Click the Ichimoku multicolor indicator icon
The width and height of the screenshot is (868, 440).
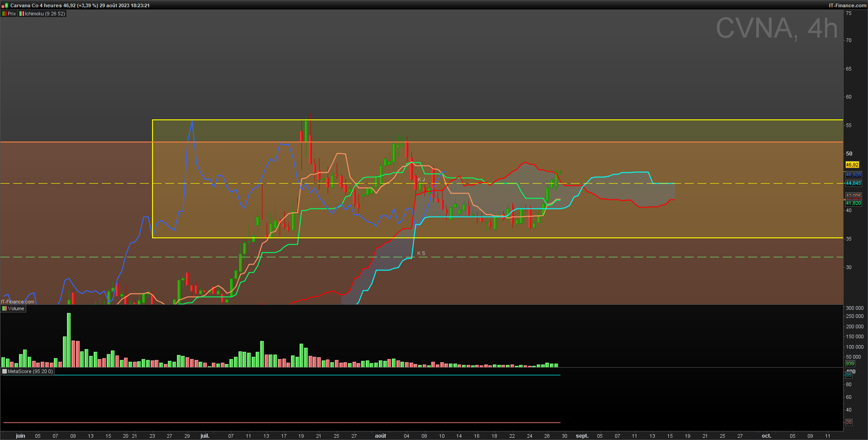click(21, 14)
